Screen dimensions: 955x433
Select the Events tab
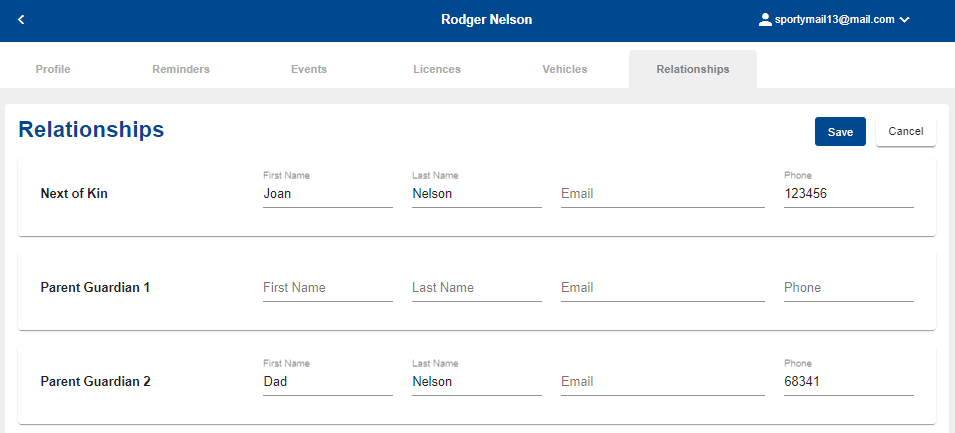tap(309, 69)
